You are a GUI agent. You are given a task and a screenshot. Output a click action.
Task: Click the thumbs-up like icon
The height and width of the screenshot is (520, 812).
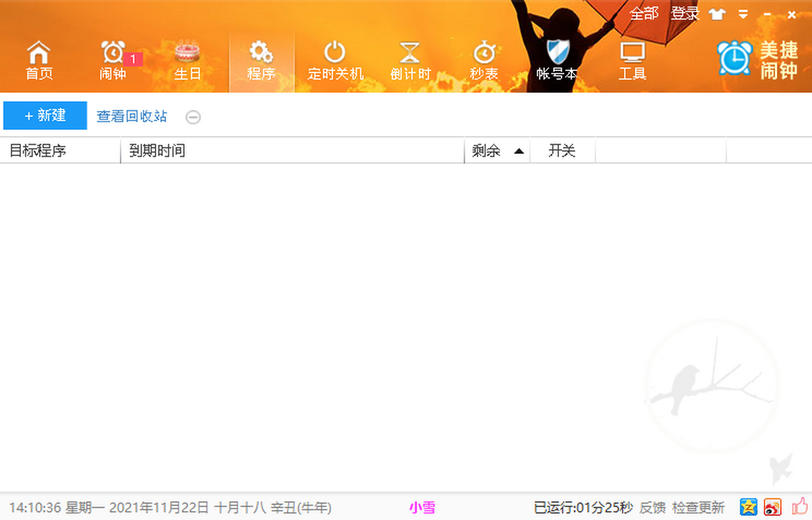click(799, 506)
